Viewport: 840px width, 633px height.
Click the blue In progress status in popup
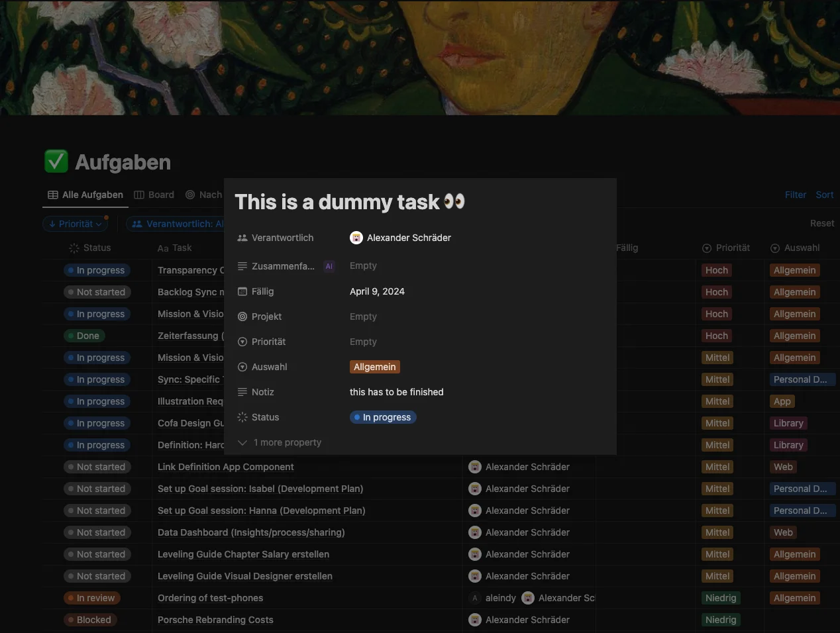coord(383,417)
